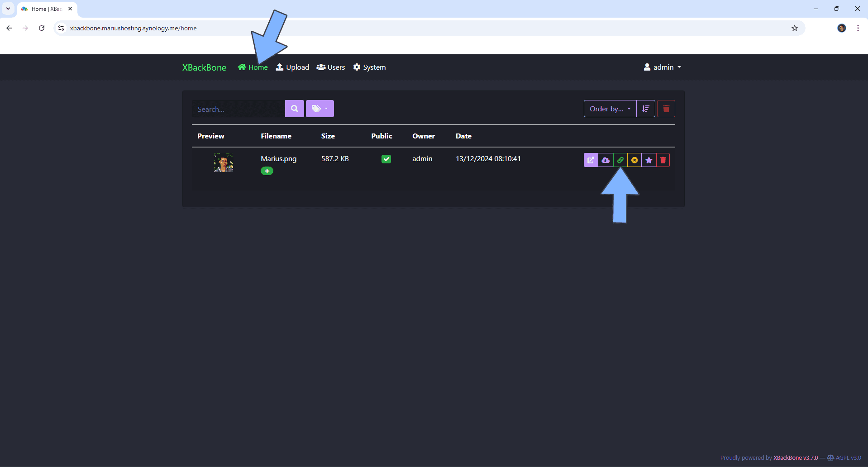Close the XBackBone browser tab
This screenshot has height=467, width=868.
pos(70,9)
